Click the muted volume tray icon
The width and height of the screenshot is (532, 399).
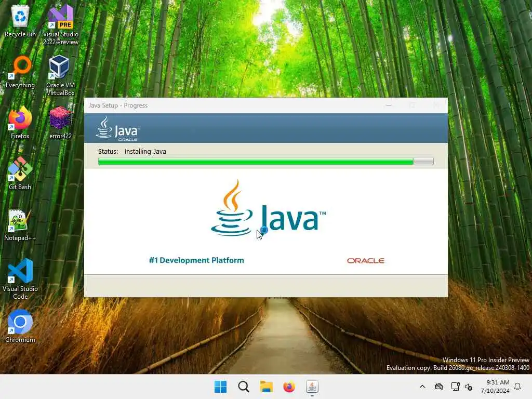[469, 387]
